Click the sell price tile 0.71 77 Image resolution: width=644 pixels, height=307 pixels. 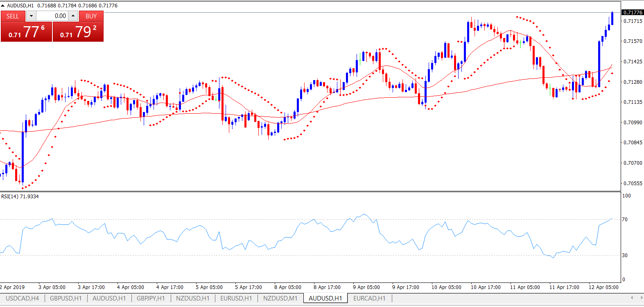click(27, 31)
